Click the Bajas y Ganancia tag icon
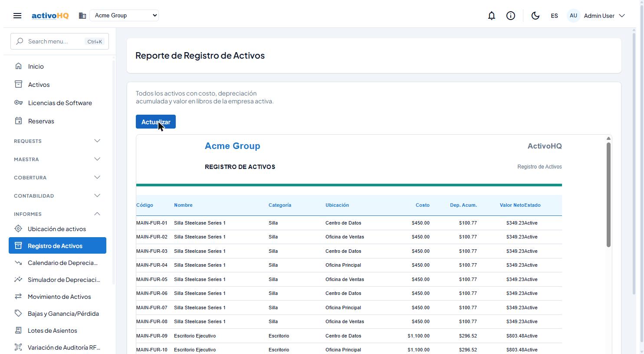This screenshot has width=644, height=354. 18,313
